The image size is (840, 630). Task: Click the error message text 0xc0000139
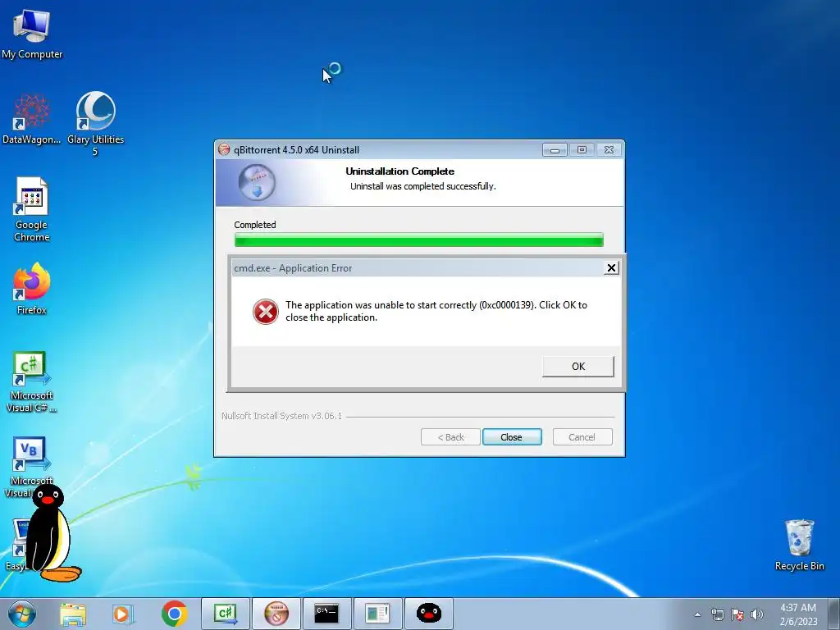(436, 311)
